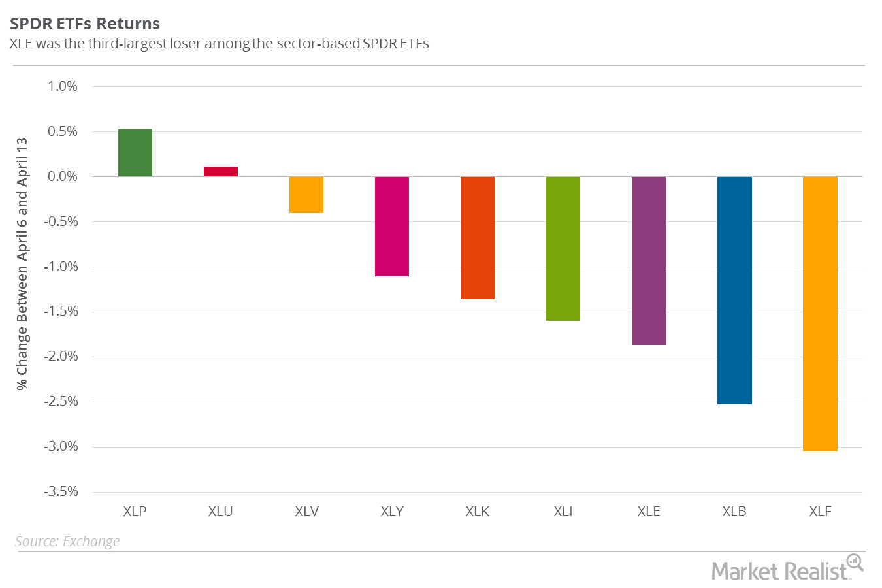Click the XLP label on the x-axis
882x588 pixels.
coord(135,512)
